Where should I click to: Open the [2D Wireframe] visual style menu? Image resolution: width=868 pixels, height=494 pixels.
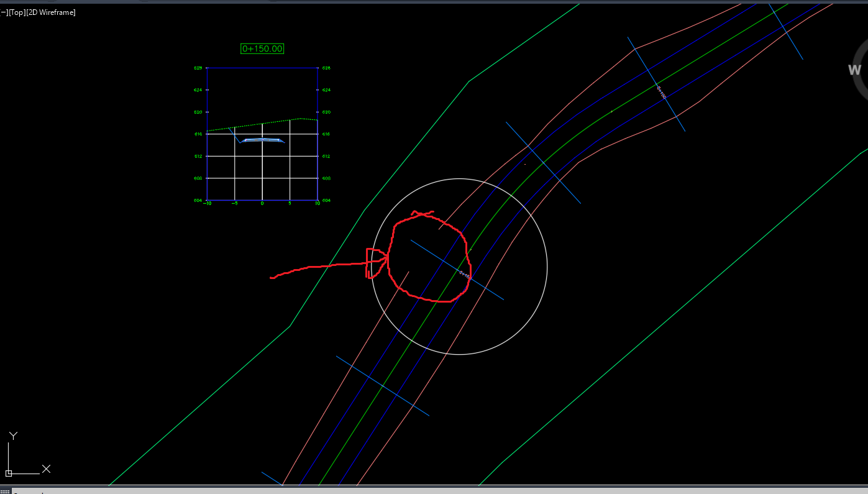[x=50, y=12]
